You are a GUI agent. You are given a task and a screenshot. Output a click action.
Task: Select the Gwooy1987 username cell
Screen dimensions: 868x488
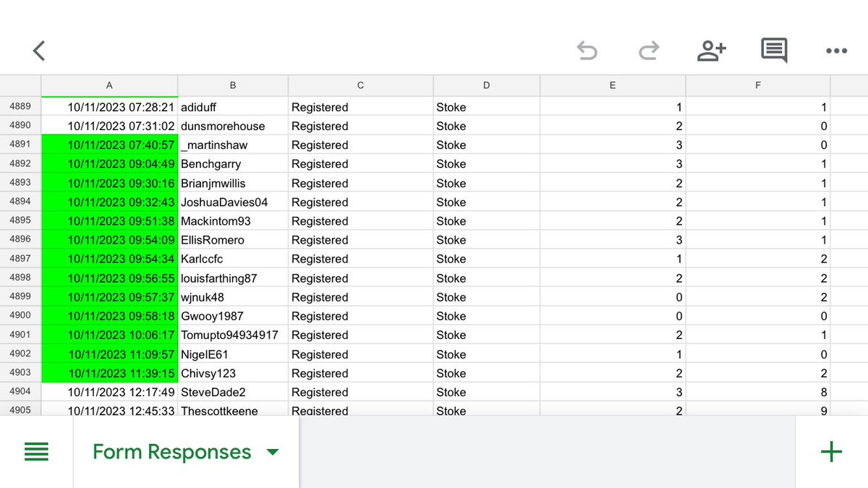[233, 316]
